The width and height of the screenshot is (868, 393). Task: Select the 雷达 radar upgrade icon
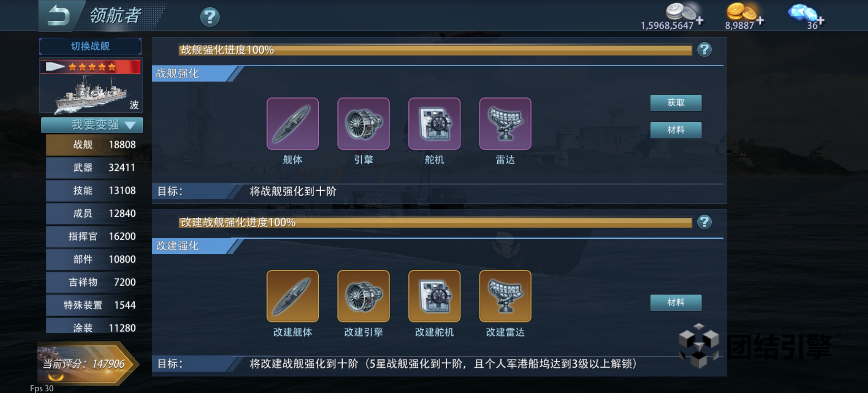505,123
